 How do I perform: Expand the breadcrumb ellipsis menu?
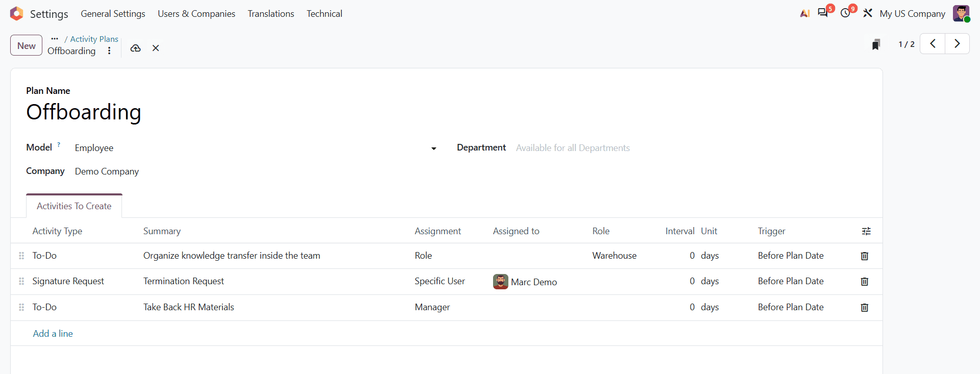tap(55, 39)
